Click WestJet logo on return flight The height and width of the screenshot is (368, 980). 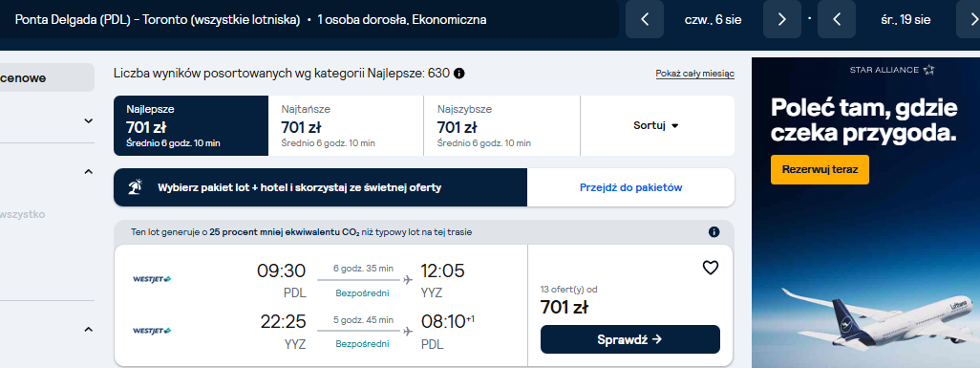coord(152,331)
